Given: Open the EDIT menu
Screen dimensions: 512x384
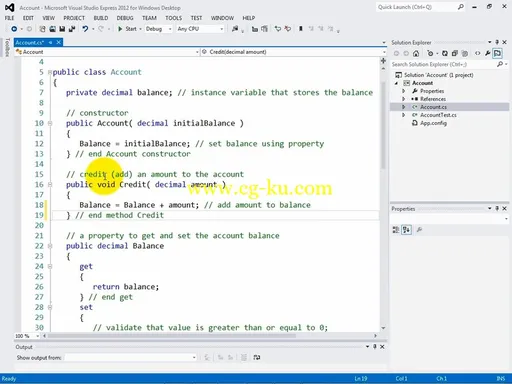Looking at the screenshot, I should (x=28, y=18).
